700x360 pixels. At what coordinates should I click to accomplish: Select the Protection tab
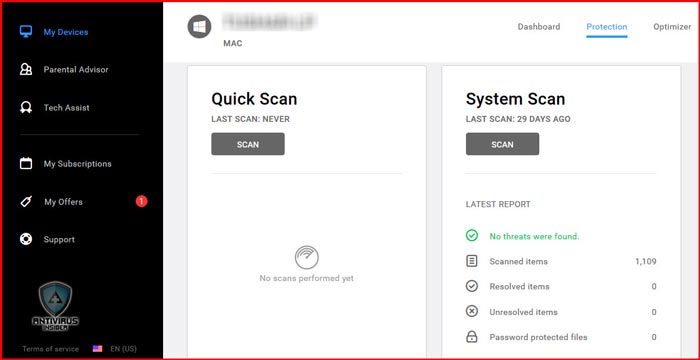tap(607, 27)
